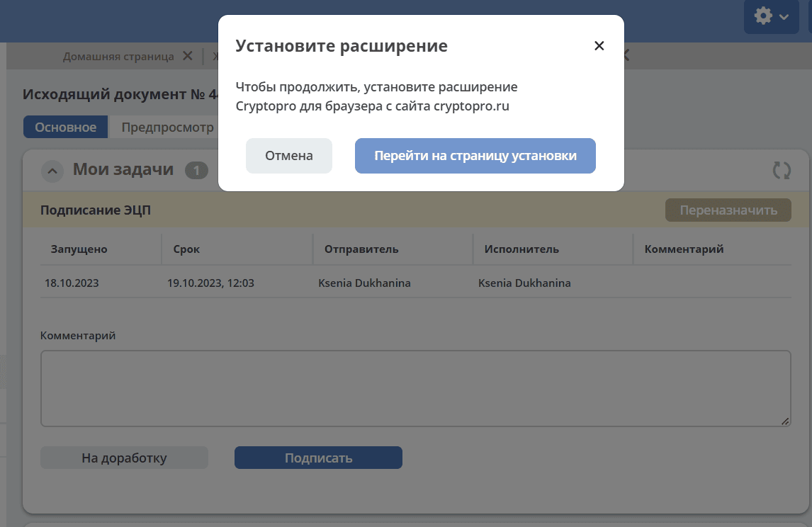Open the gear settings menu

771,16
